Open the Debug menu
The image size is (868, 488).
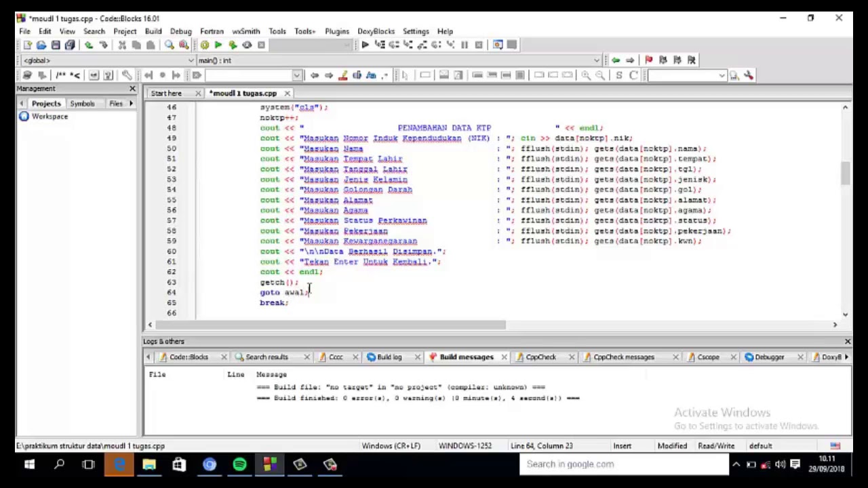point(180,31)
